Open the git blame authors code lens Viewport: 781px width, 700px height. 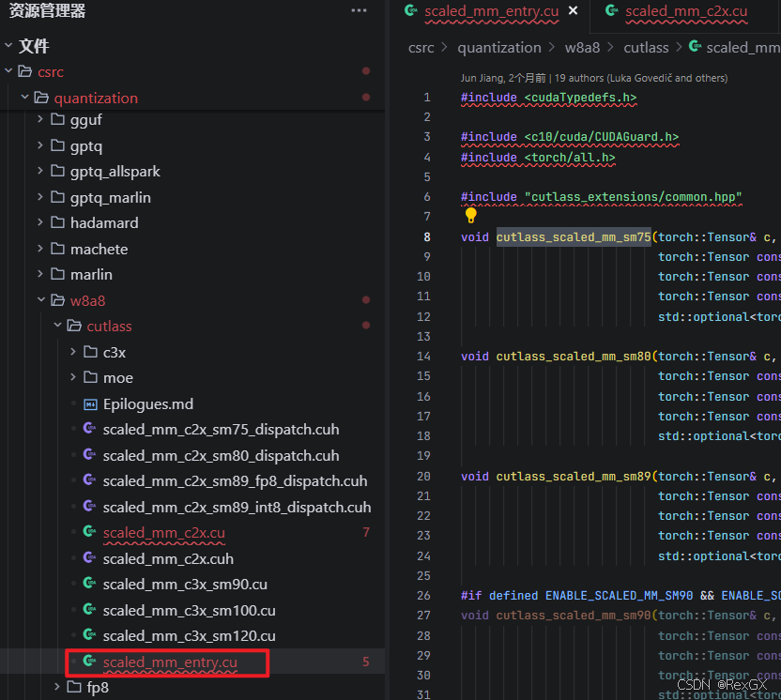593,78
